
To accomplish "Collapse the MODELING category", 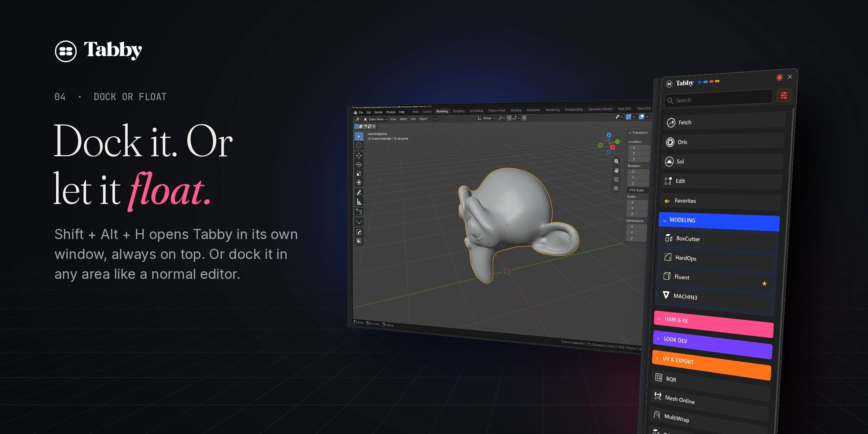I will point(719,222).
